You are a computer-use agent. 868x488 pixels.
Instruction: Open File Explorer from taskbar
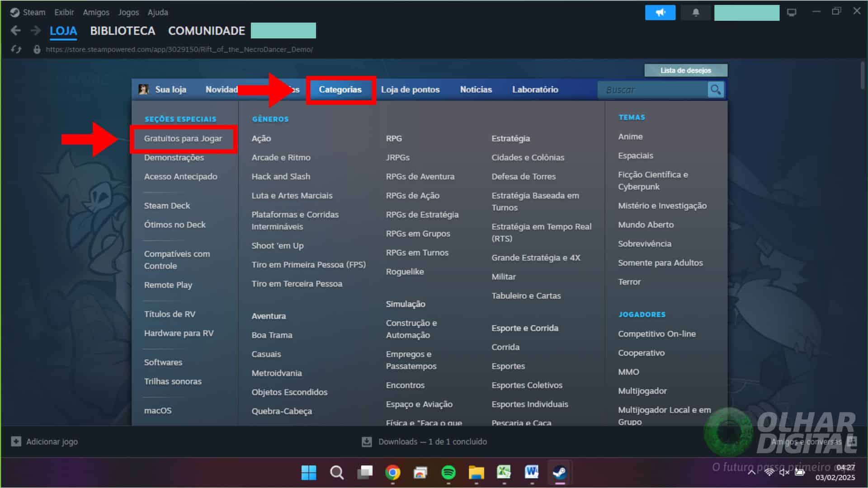476,473
